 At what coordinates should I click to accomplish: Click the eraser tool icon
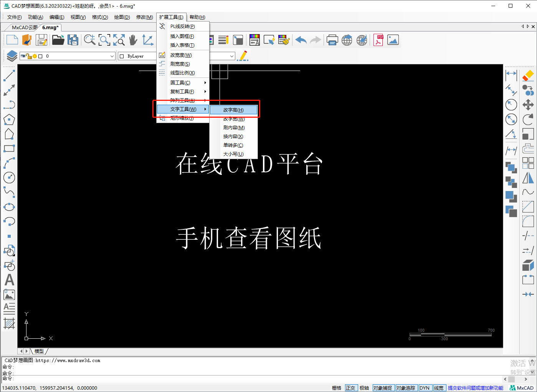[x=528, y=76]
